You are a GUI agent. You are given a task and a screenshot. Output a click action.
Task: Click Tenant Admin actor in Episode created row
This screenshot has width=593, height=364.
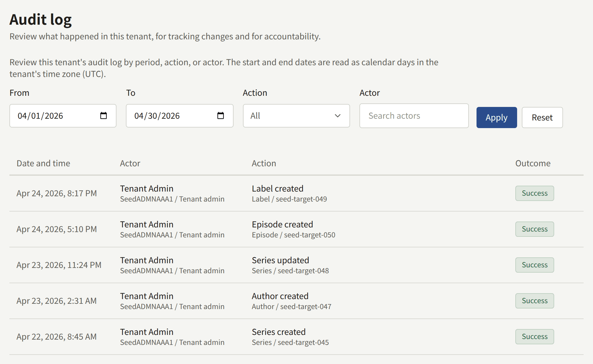pyautogui.click(x=146, y=224)
